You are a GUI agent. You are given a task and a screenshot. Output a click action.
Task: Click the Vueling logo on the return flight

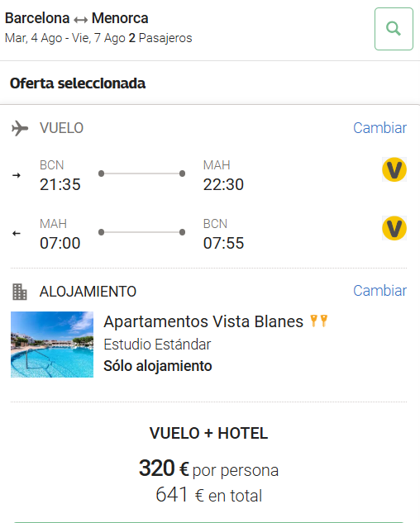394,229
